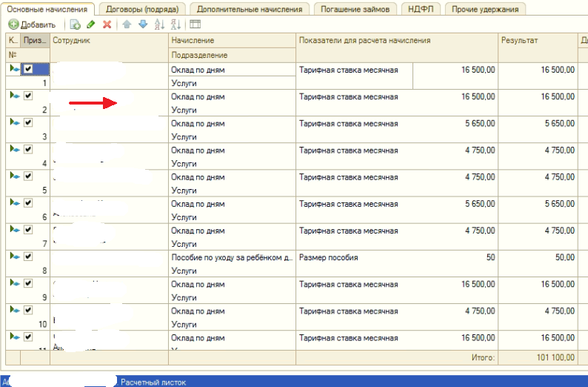Open the column settings table icon
588x387 pixels.
tap(196, 24)
